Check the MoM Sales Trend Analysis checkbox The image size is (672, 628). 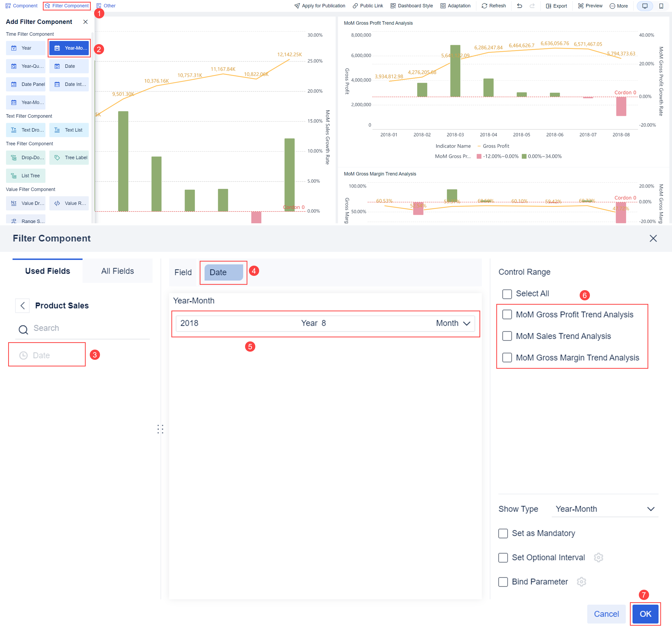tap(507, 336)
